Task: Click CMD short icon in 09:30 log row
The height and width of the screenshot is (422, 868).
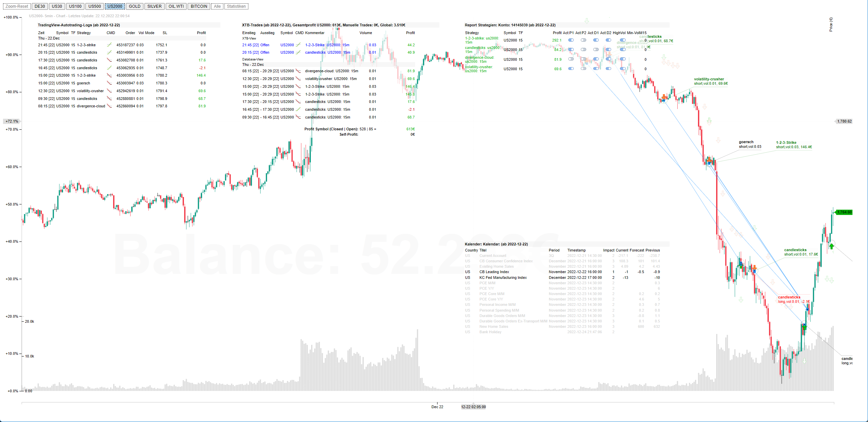Action: (x=109, y=99)
